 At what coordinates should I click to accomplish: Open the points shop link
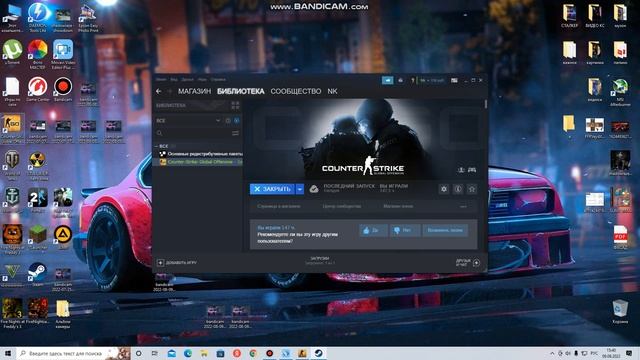pos(398,207)
